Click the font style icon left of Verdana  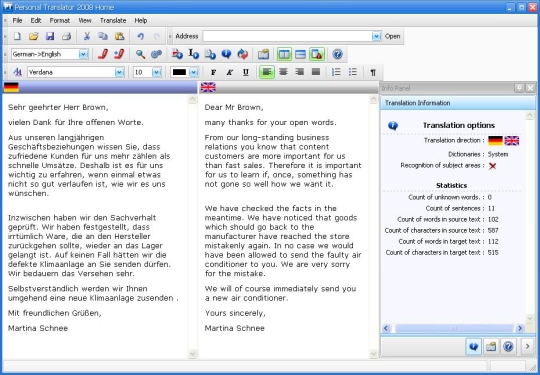pos(17,72)
